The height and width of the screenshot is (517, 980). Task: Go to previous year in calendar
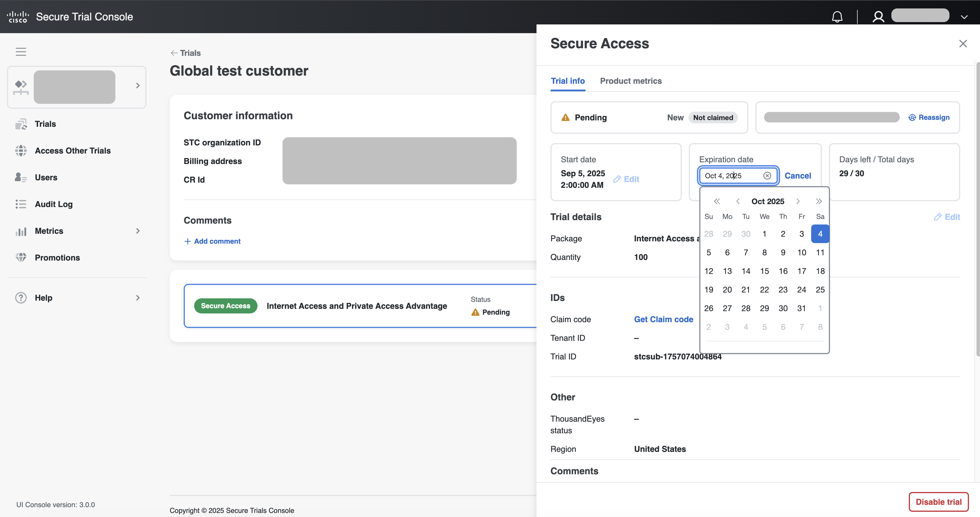(x=717, y=201)
